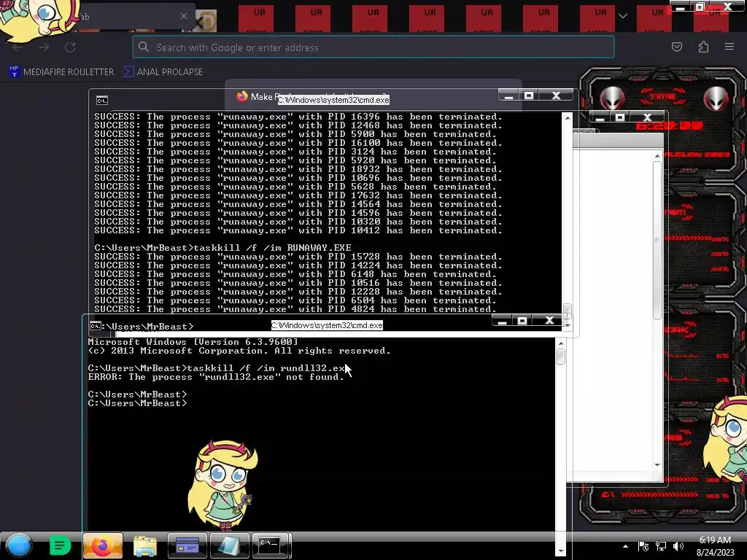Click the right alien head on gadget
This screenshot has width=747, height=560.
click(x=716, y=99)
